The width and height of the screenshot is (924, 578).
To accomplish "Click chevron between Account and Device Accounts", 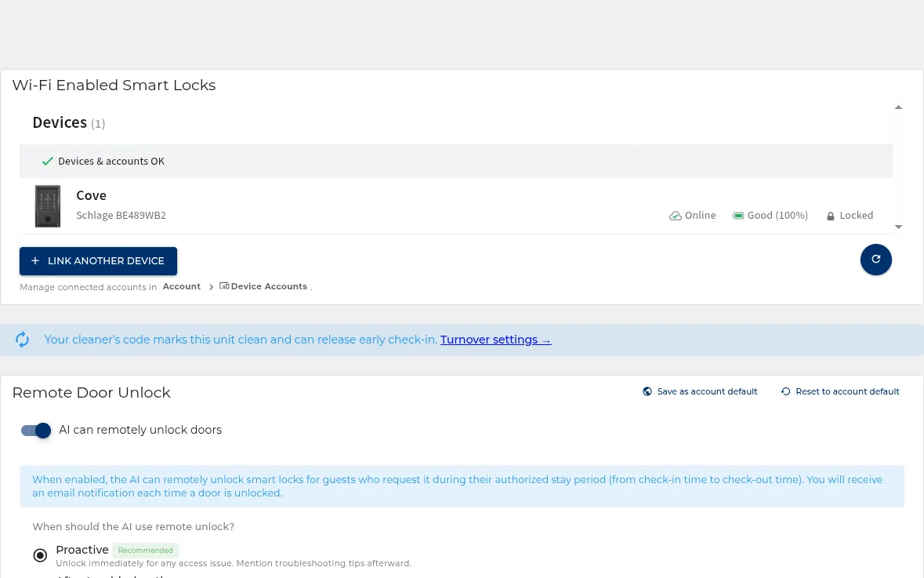I will [x=211, y=286].
